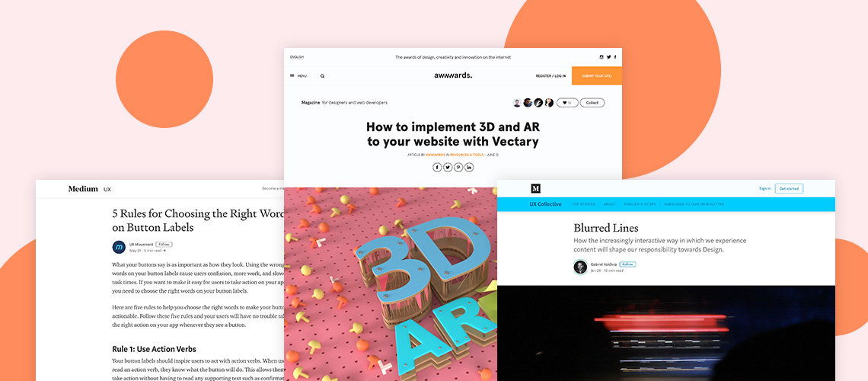This screenshot has height=381, width=868.
Task: Click the 3D AR article hero image
Action: [x=391, y=283]
